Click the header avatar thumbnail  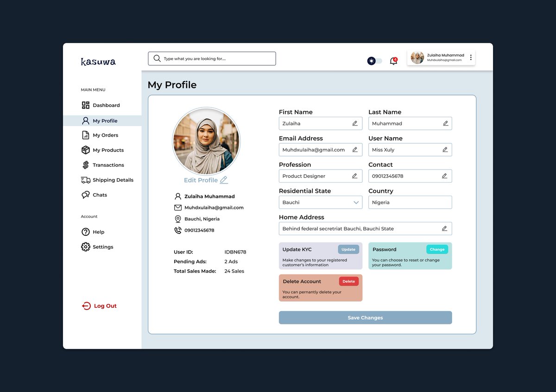click(417, 57)
